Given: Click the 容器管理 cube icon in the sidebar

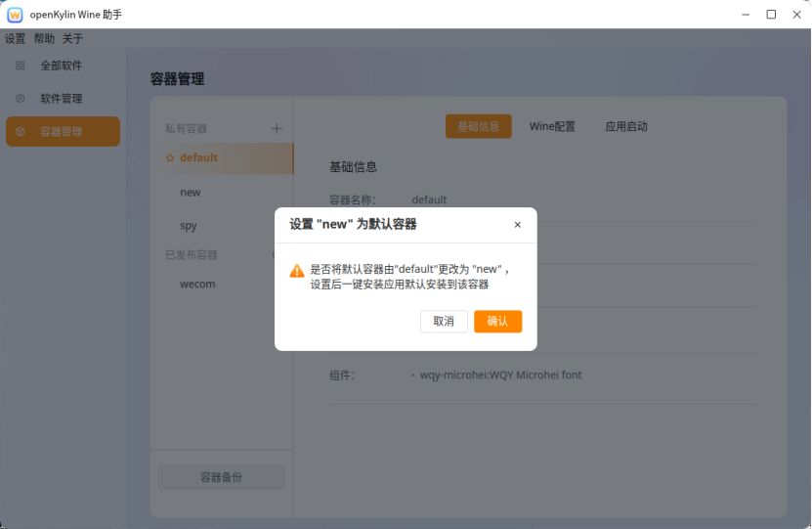Looking at the screenshot, I should coord(21,132).
